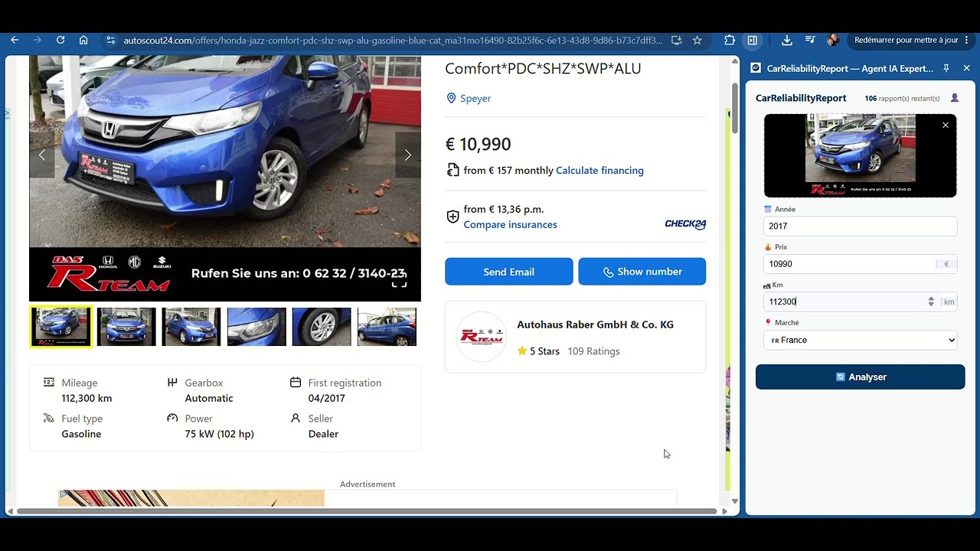This screenshot has width=980, height=551.
Task: Click the fuel type pump icon
Action: point(49,419)
